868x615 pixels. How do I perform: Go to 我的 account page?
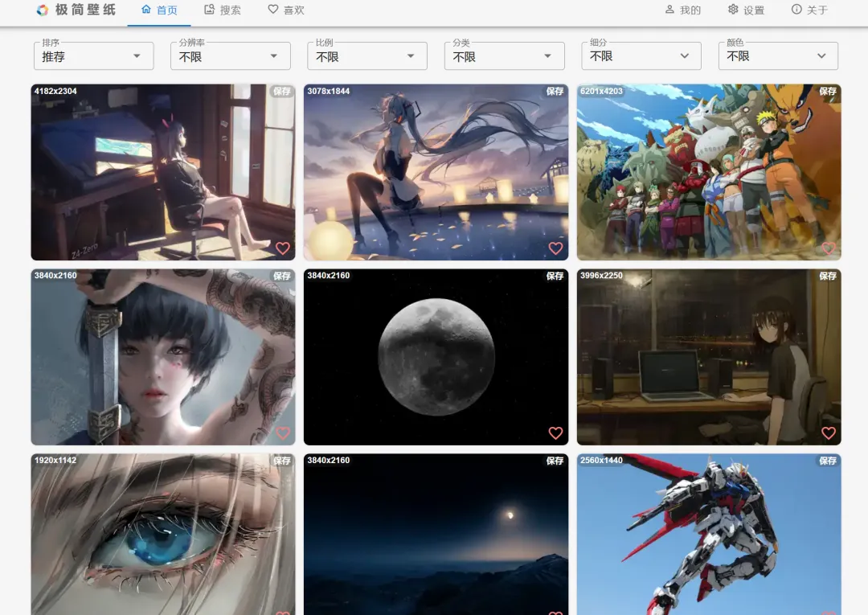pyautogui.click(x=682, y=10)
